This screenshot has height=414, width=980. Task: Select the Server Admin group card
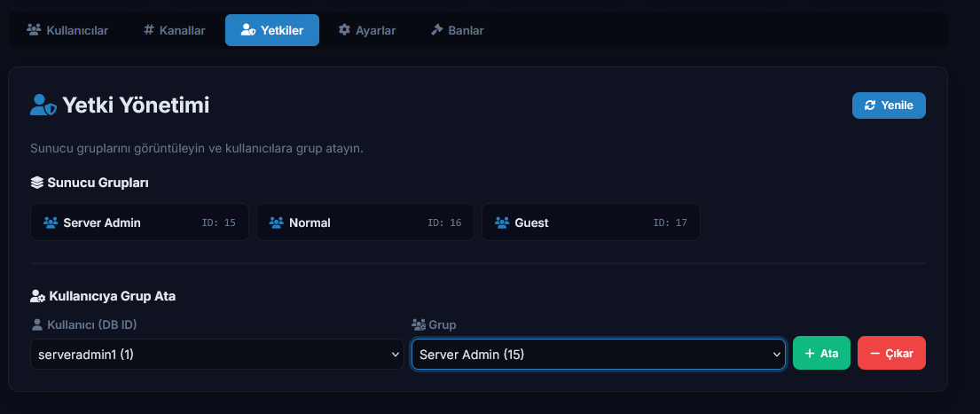[139, 223]
